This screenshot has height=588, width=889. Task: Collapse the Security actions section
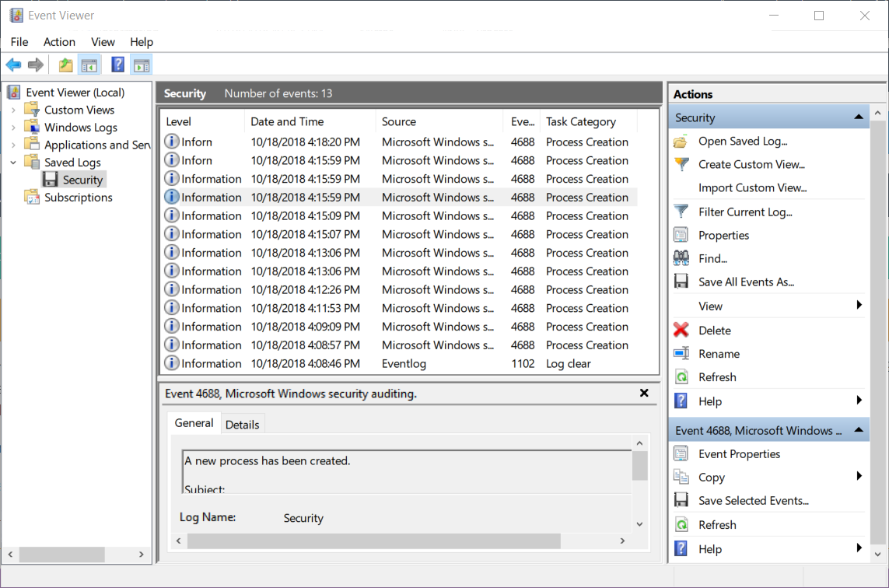[859, 117]
